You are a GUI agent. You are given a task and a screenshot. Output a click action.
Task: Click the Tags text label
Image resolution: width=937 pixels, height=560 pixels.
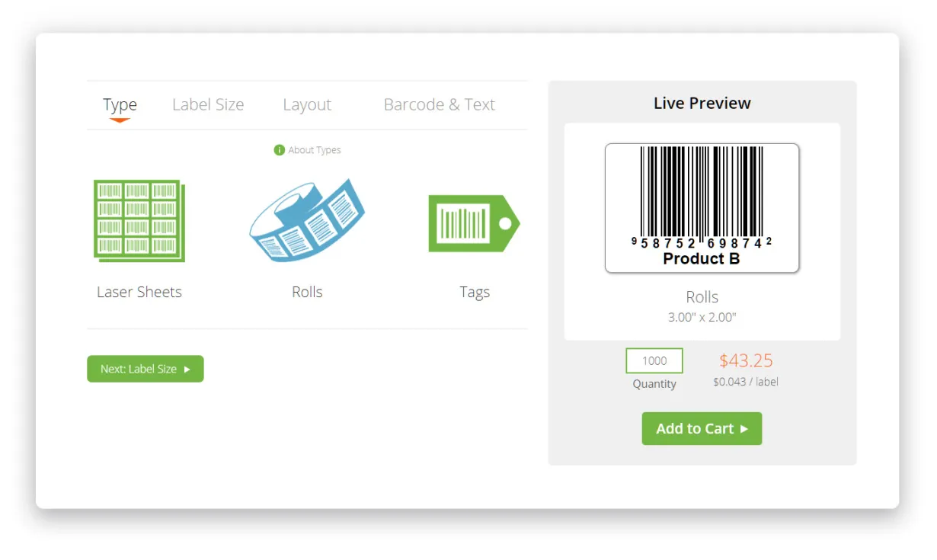(x=475, y=293)
